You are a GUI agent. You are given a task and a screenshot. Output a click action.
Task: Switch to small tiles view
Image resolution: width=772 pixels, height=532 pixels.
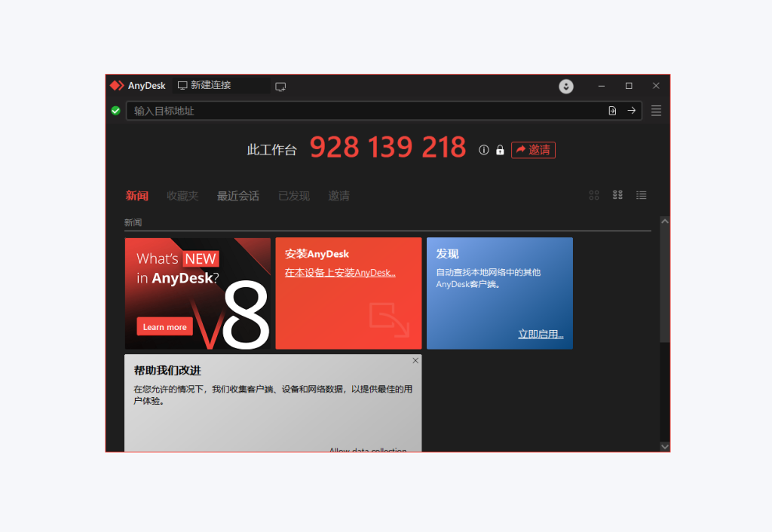617,195
